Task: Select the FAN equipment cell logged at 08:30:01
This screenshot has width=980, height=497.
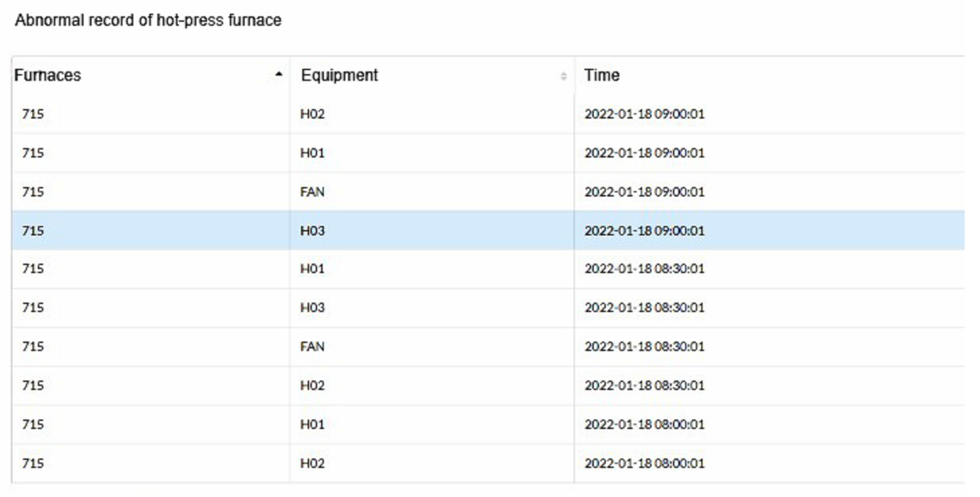Action: [x=312, y=347]
